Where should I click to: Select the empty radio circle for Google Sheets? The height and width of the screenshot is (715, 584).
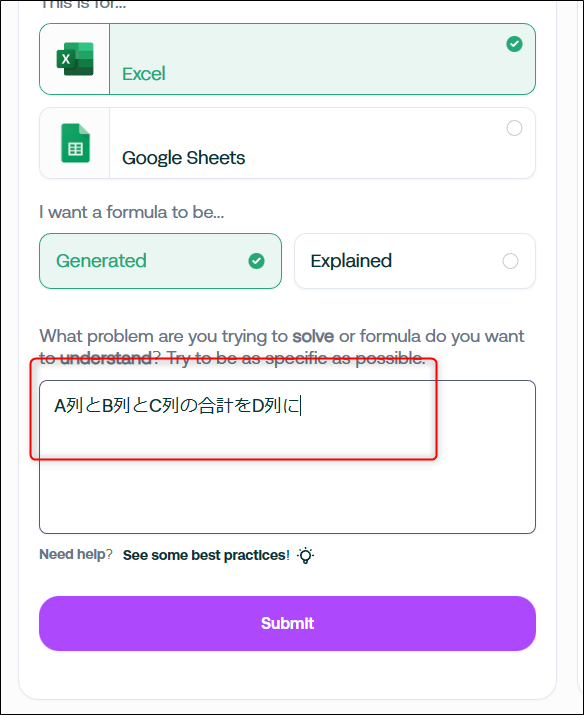point(514,128)
